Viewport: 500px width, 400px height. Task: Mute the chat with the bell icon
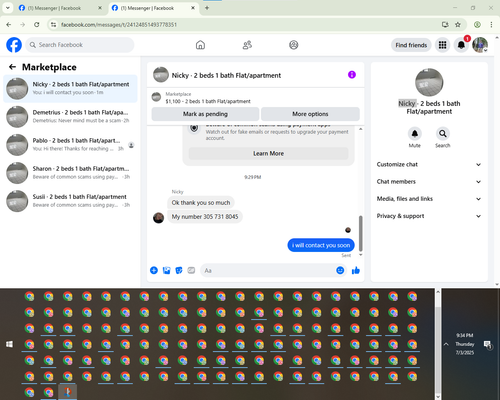(x=415, y=134)
